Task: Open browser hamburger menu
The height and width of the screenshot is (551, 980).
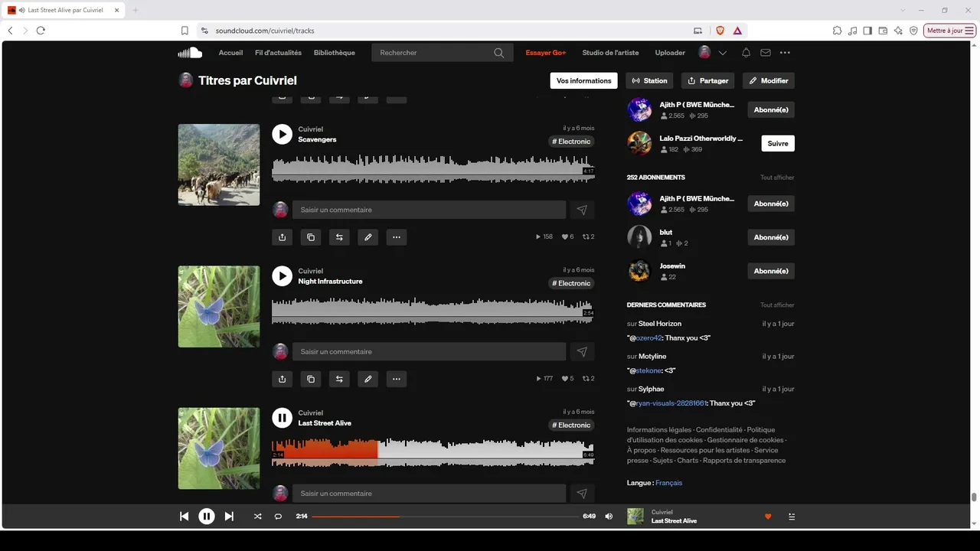Action: 969,31
